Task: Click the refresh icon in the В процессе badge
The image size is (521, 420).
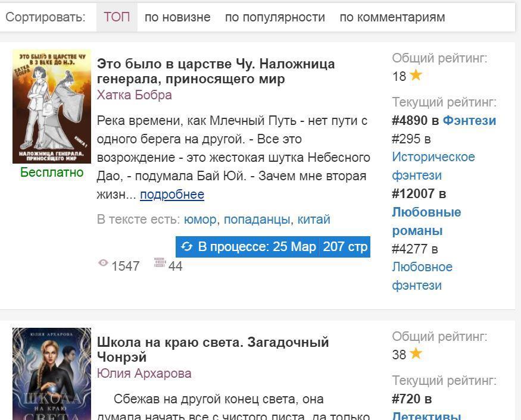Action: [x=187, y=247]
